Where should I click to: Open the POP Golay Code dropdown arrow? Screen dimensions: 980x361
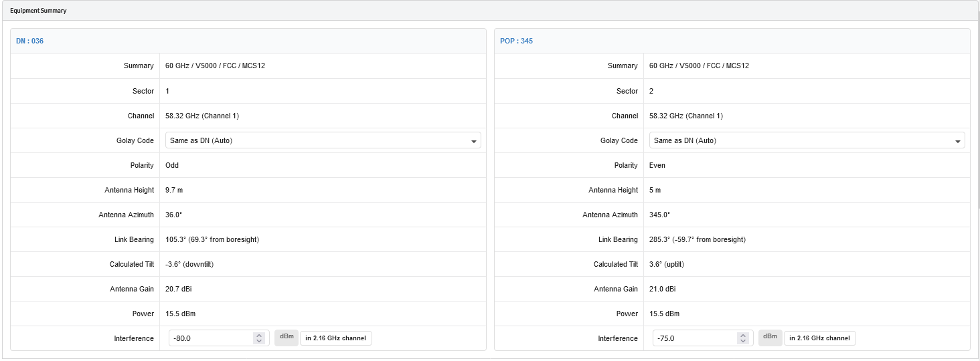(958, 141)
